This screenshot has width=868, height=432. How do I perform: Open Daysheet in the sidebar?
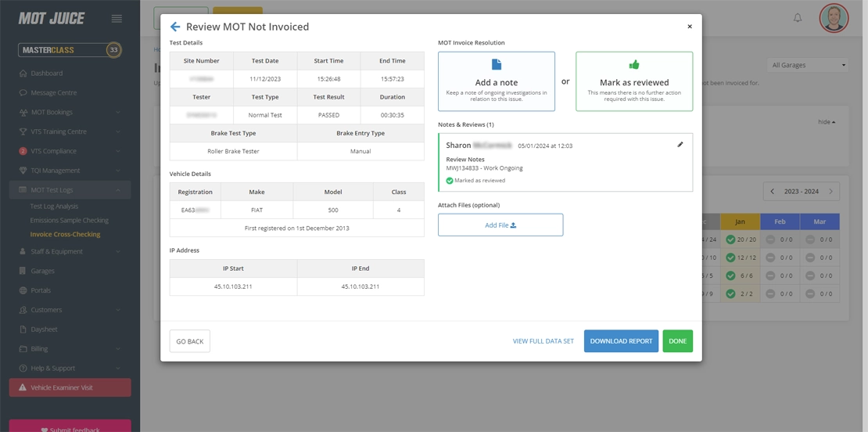(x=45, y=329)
